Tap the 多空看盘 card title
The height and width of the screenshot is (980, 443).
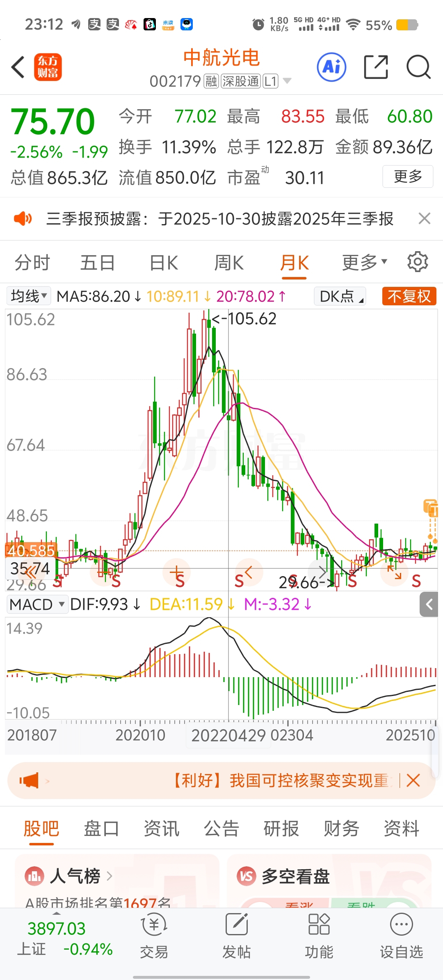pyautogui.click(x=295, y=876)
